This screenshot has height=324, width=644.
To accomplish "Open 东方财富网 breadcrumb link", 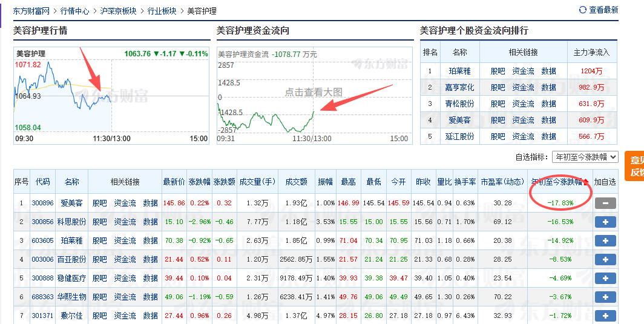I will coord(31,11).
